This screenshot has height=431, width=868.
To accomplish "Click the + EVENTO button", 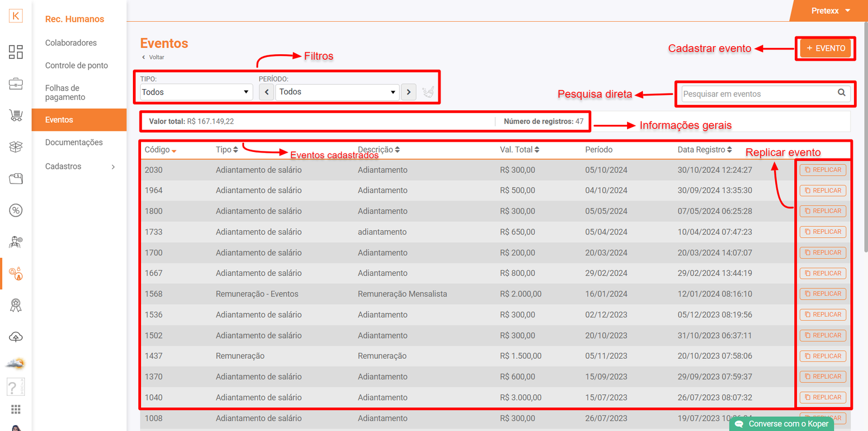I will (x=825, y=48).
